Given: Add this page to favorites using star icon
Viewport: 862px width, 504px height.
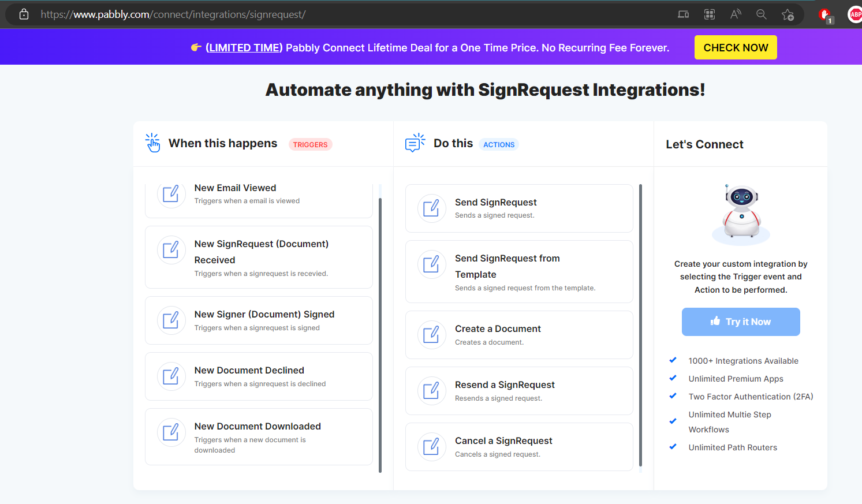Looking at the screenshot, I should coord(788,14).
